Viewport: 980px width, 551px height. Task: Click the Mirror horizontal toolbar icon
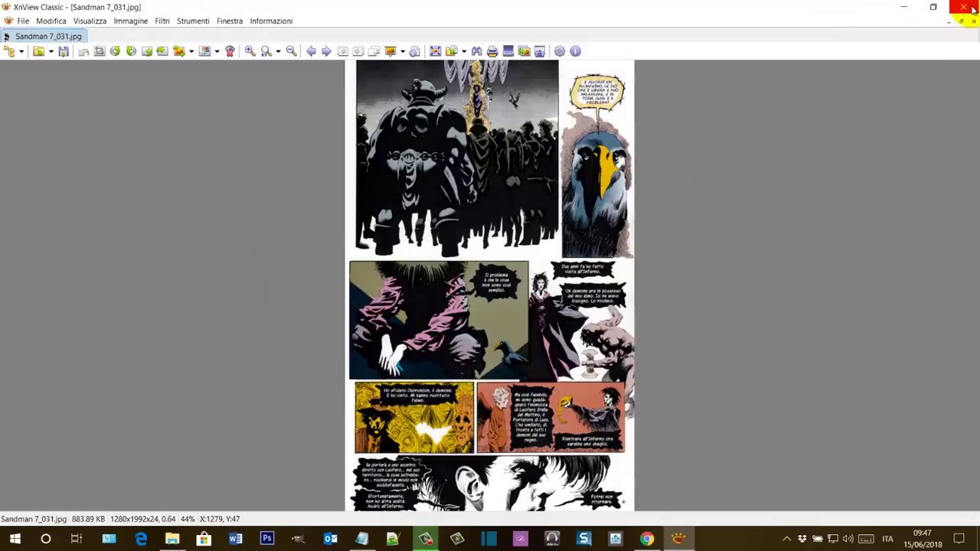click(162, 51)
